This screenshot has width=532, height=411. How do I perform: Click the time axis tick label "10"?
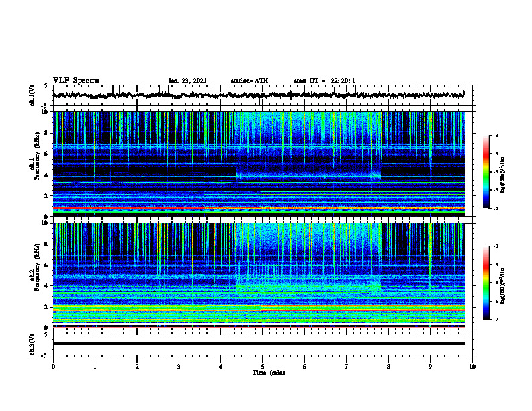tap(472, 367)
